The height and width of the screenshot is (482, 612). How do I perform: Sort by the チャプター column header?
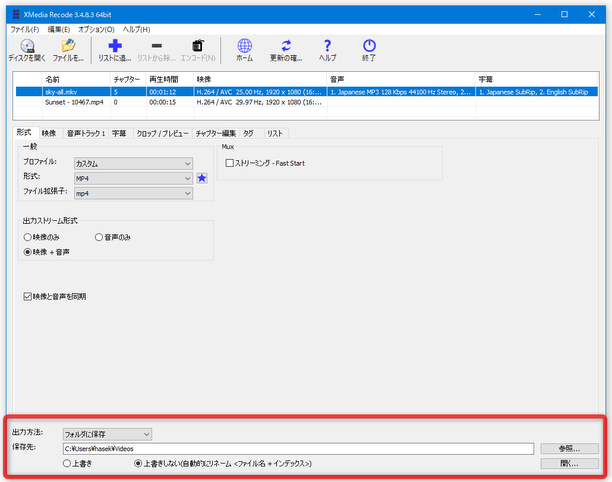point(128,80)
